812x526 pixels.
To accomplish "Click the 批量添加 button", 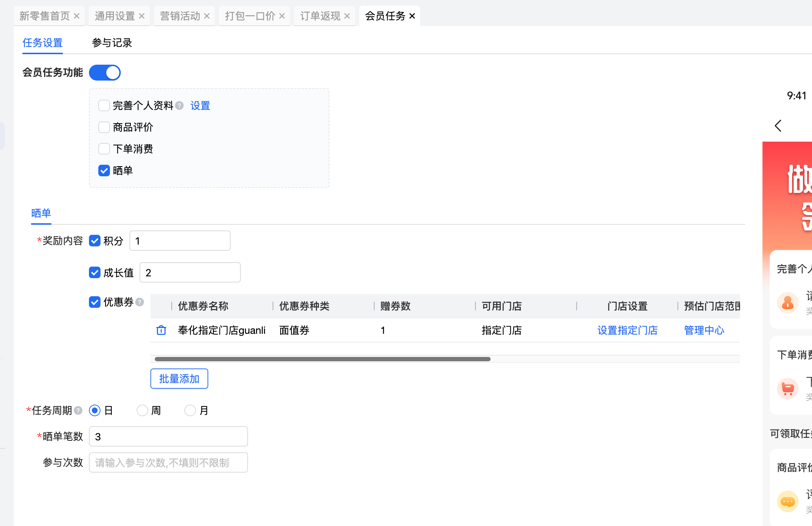I will (x=179, y=379).
